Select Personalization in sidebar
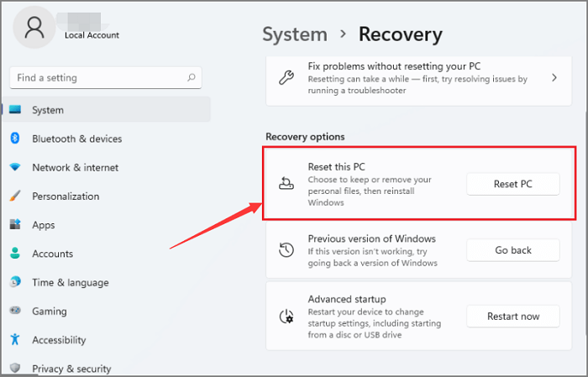588x377 pixels. (x=107, y=196)
